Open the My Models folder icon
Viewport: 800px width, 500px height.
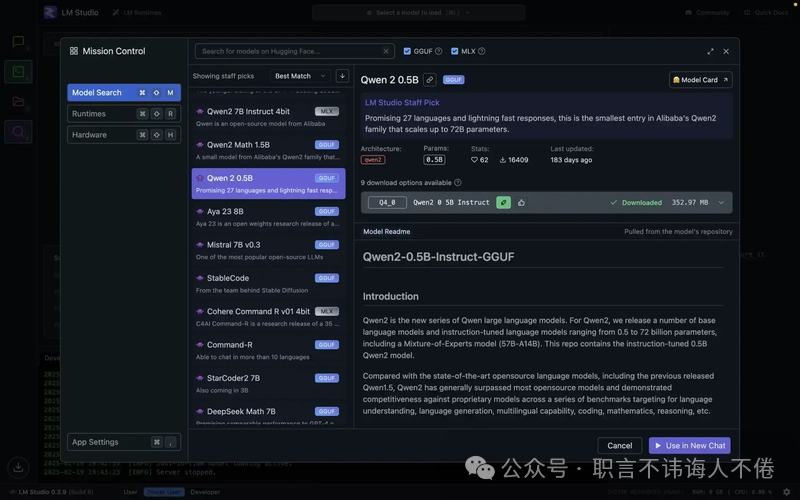[18, 102]
